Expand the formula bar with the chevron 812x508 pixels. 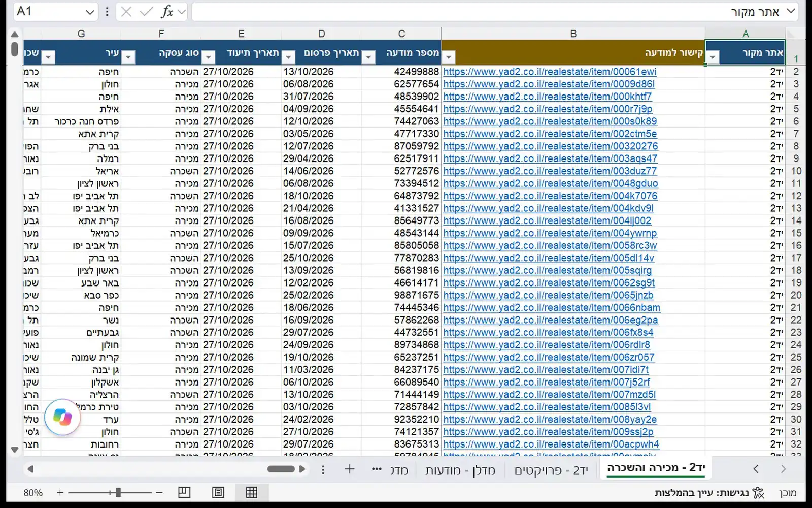pos(791,11)
